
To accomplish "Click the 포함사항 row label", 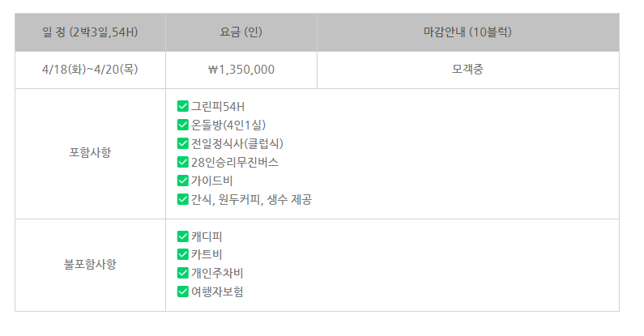I will pyautogui.click(x=91, y=152).
